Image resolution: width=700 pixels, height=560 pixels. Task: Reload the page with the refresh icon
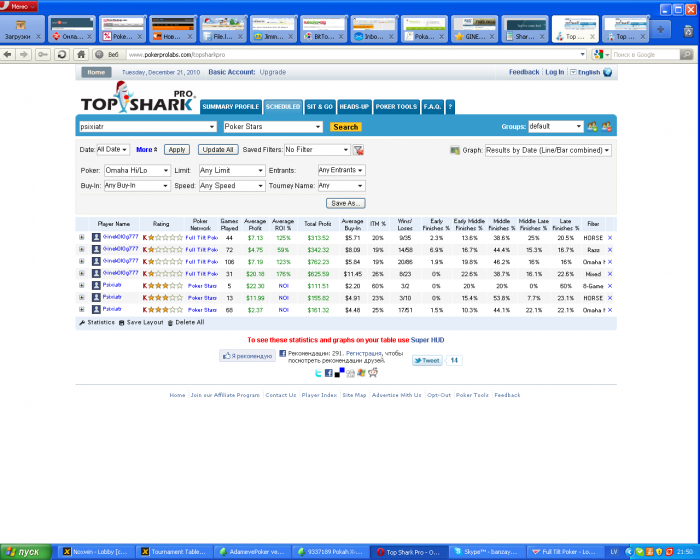click(62, 54)
